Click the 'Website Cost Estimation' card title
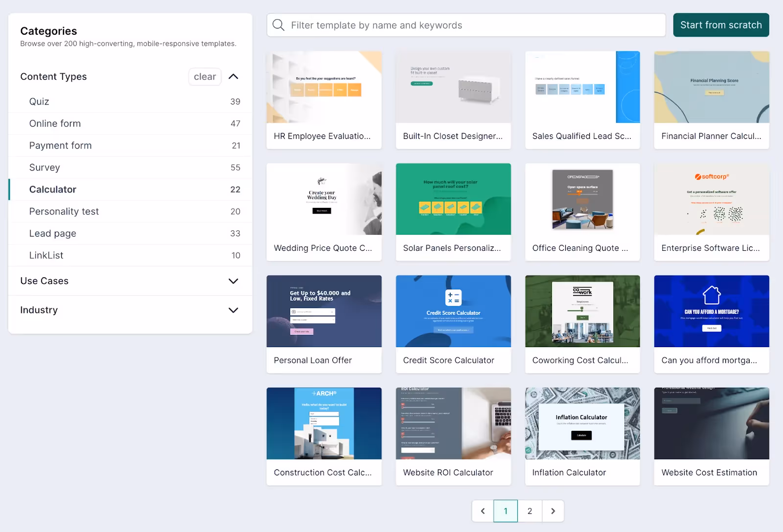Viewport: 783px width, 532px height. pos(709,473)
